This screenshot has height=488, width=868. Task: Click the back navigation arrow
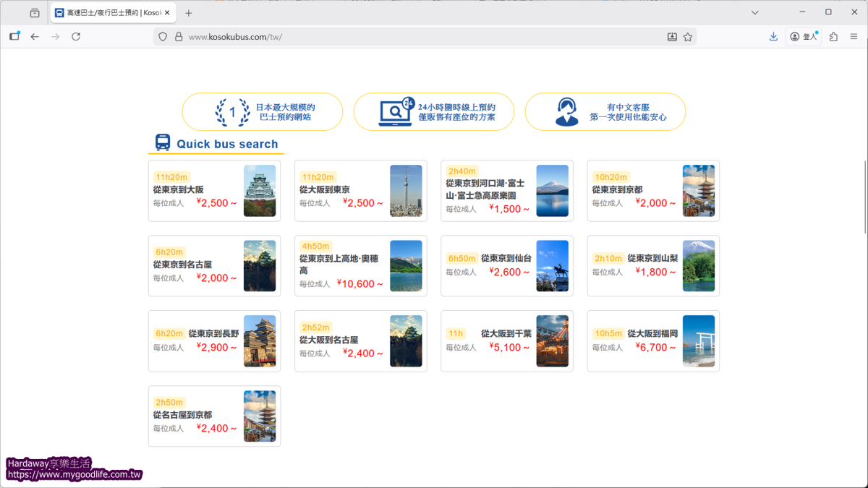[x=35, y=37]
